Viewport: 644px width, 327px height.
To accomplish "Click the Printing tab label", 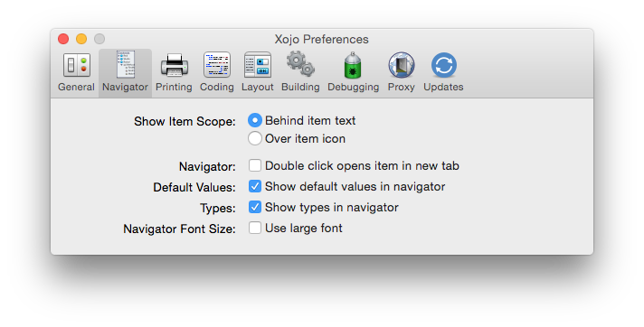I will 174,87.
